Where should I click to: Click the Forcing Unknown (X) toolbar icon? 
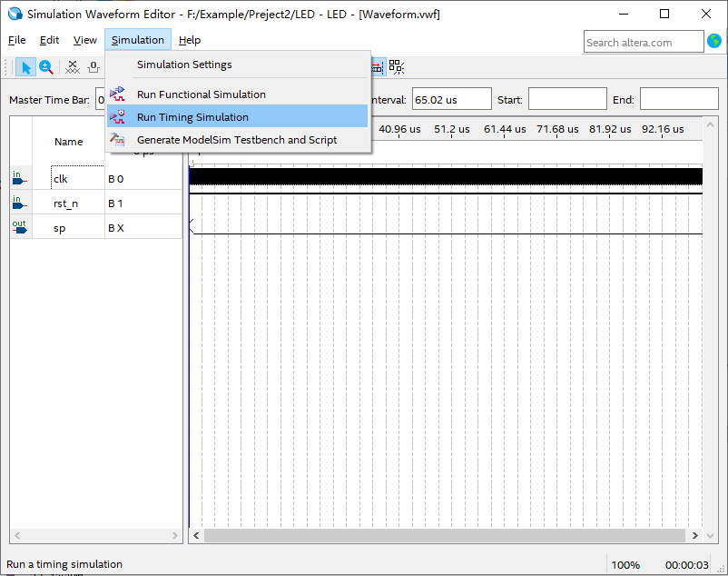coord(72,68)
